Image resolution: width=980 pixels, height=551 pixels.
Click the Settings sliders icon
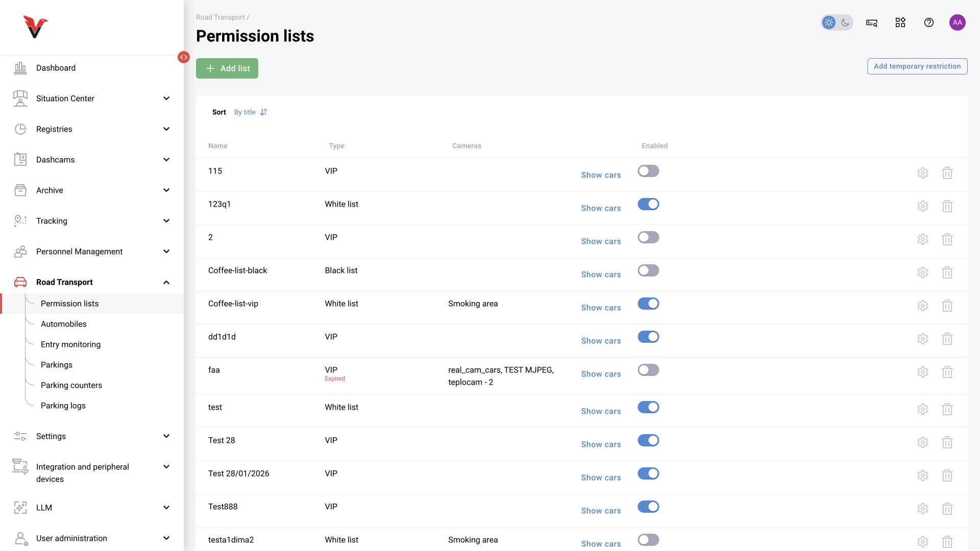[20, 436]
